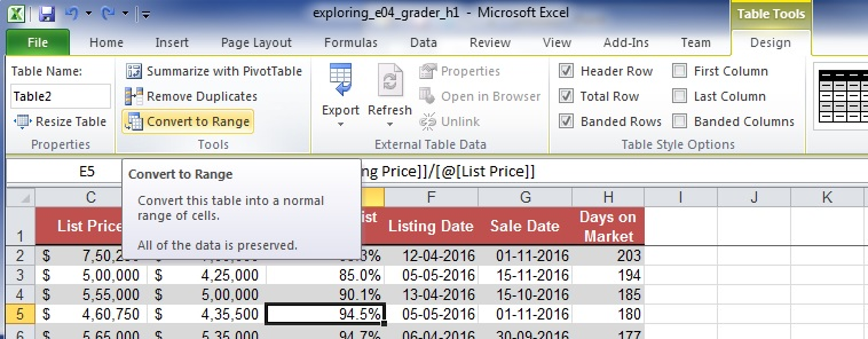This screenshot has height=339, width=868.
Task: Select the Table Tools Design tab
Action: click(770, 42)
